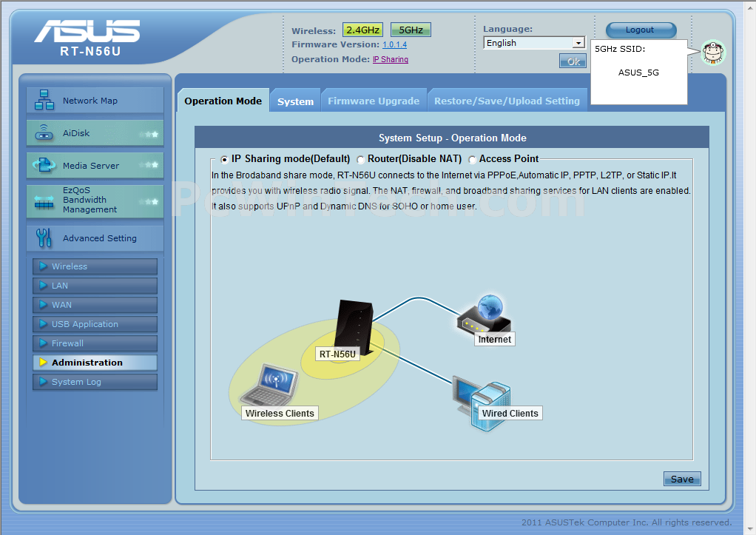Click the 5GHz SSID ASUS_5G tooltip
756x535 pixels.
639,72
